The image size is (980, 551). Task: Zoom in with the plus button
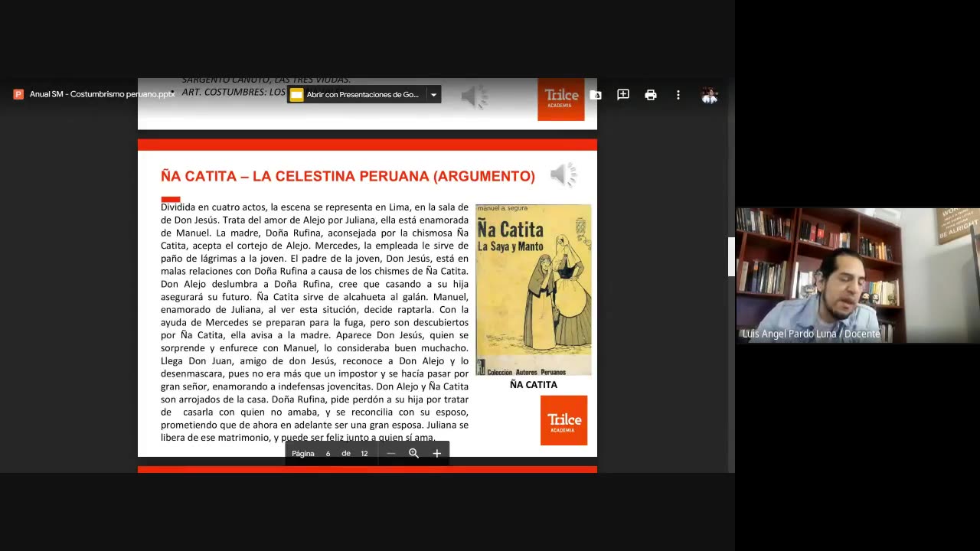(x=437, y=453)
